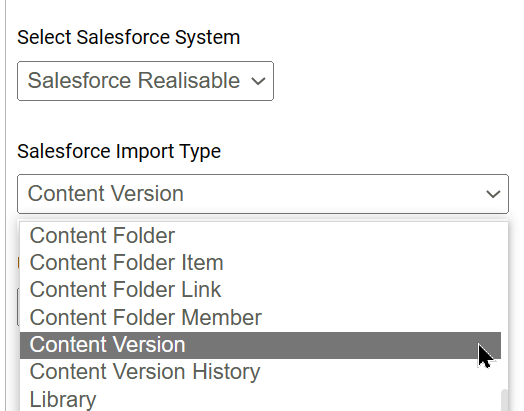Click the word Realisable in the system selector
This screenshot has width=524, height=411.
189,81
